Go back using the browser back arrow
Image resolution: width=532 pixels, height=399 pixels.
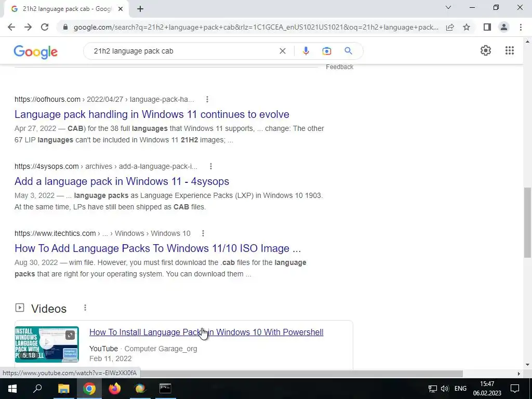click(11, 27)
